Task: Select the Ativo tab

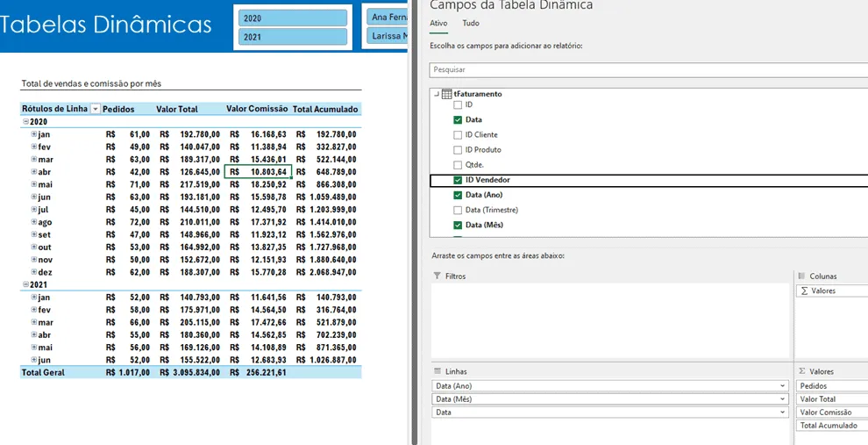Action: pos(438,24)
